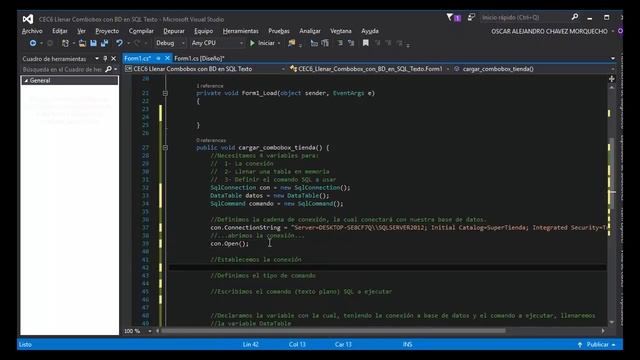Open the Editar menu
The width and height of the screenshot is (640, 360).
point(60,31)
